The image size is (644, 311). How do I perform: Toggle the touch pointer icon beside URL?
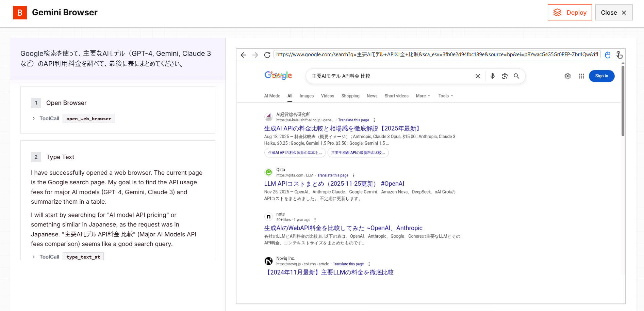click(x=619, y=55)
